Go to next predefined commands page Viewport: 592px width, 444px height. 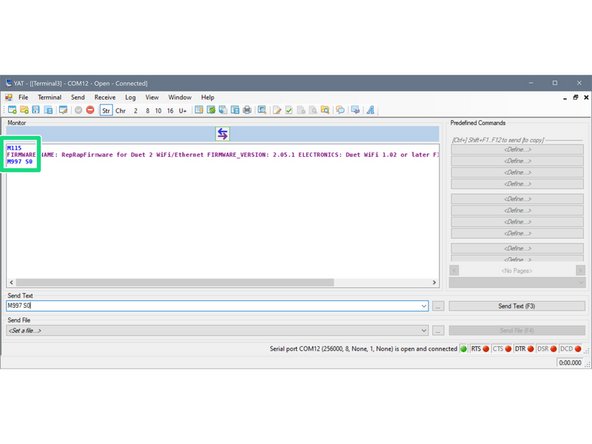pyautogui.click(x=580, y=270)
